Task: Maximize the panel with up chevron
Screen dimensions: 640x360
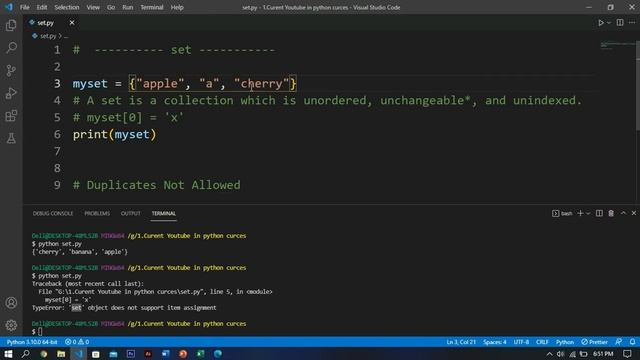Action: [x=623, y=213]
